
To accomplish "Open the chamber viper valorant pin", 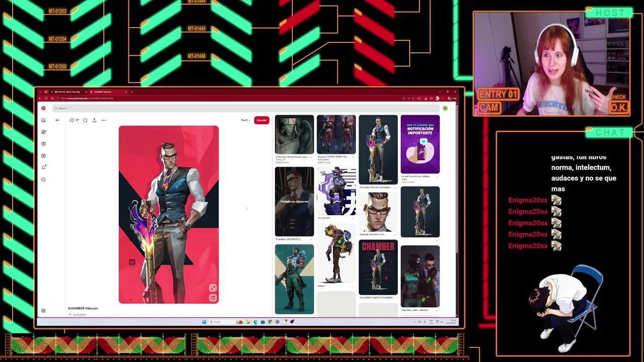I will [420, 277].
